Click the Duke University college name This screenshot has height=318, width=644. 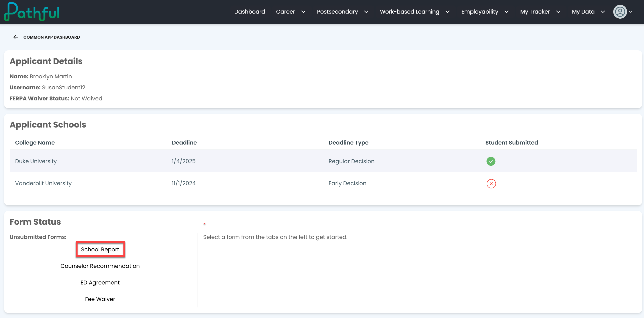tap(36, 161)
